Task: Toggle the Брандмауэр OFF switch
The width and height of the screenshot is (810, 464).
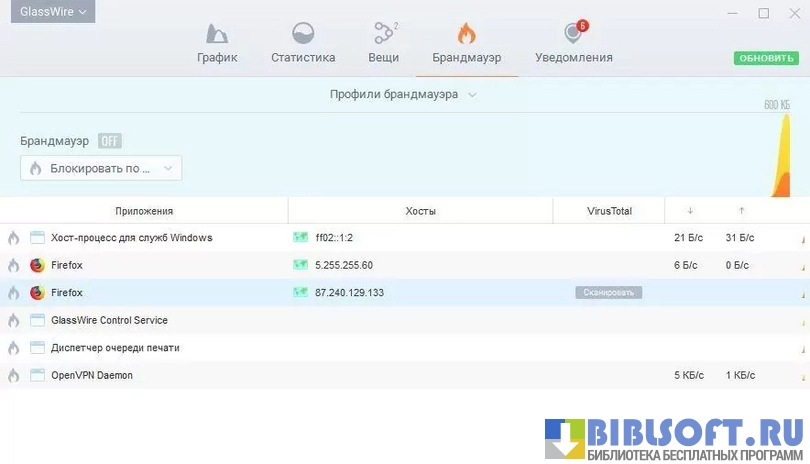Action: point(109,141)
